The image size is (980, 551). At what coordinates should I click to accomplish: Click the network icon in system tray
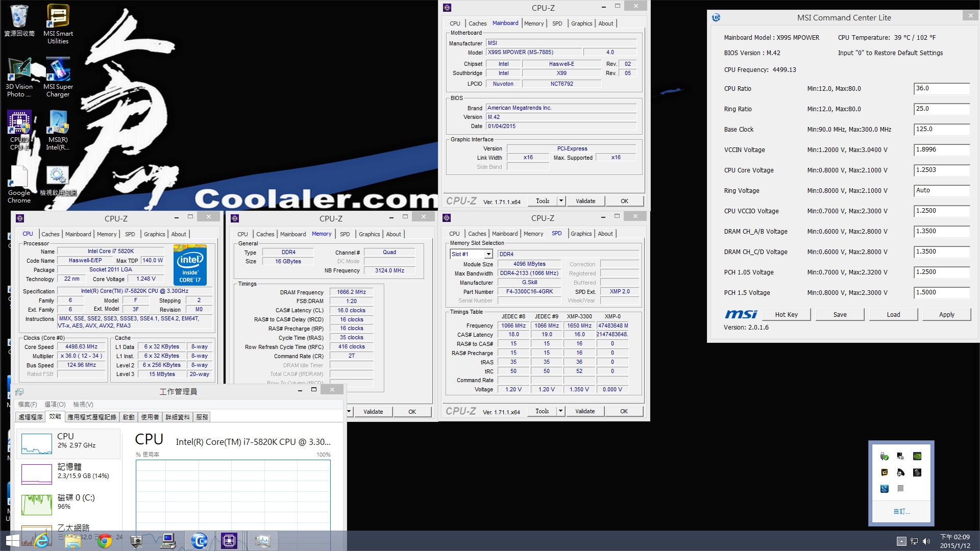pos(914,541)
